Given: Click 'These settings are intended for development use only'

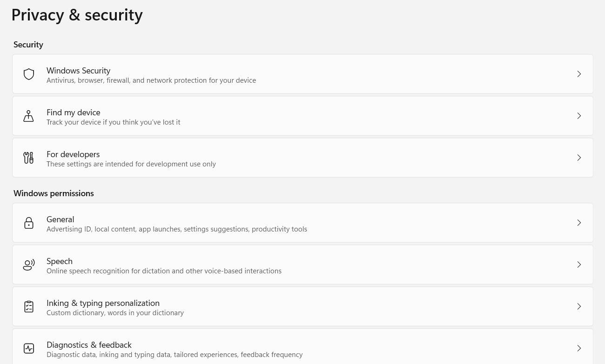Looking at the screenshot, I should tap(131, 164).
